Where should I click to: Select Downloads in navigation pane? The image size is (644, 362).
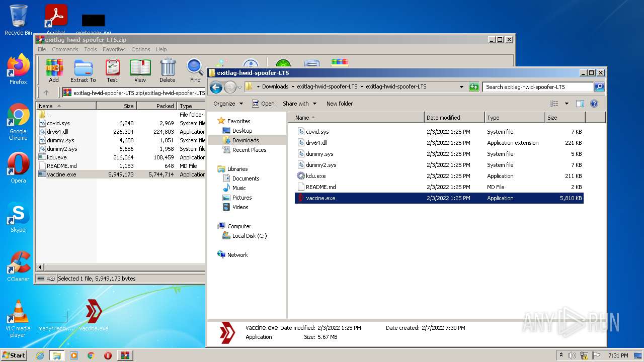pos(246,140)
